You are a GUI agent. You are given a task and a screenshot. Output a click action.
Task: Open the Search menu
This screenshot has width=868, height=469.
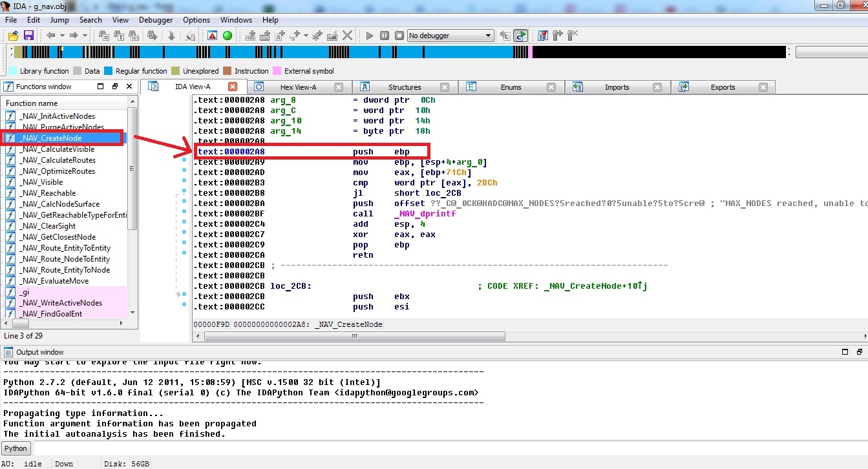(90, 20)
